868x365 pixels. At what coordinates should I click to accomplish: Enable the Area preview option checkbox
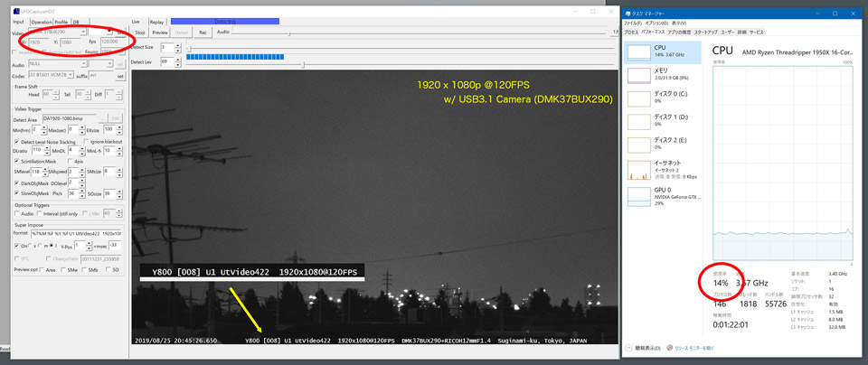click(43, 270)
